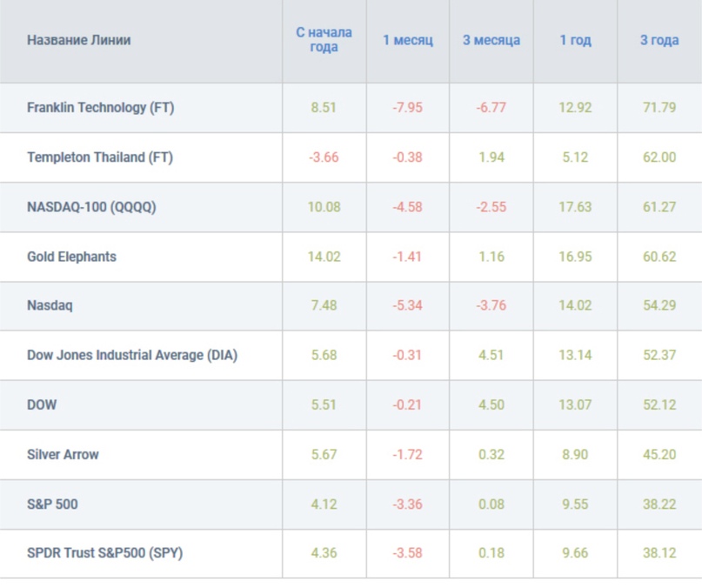Click Franklin Technology 1-month value -7.95

[x=407, y=108]
